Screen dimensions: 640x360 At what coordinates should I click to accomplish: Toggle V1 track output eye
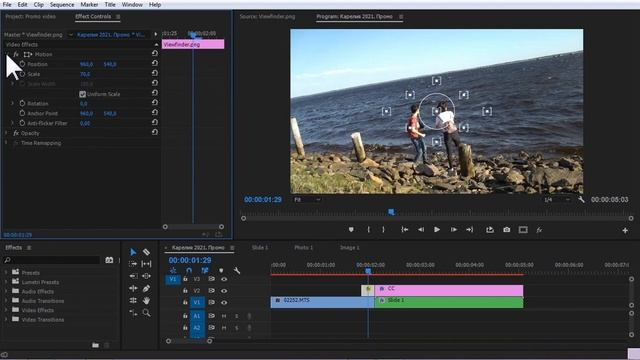click(x=224, y=303)
